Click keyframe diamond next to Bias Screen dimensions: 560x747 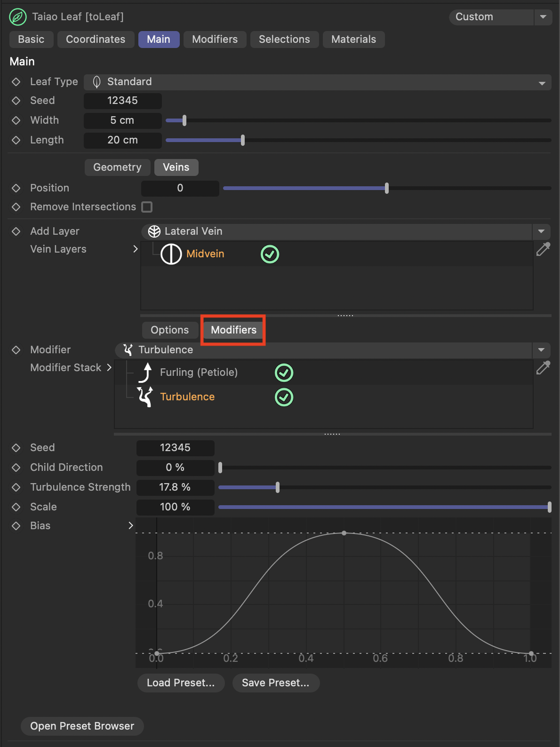tap(16, 526)
